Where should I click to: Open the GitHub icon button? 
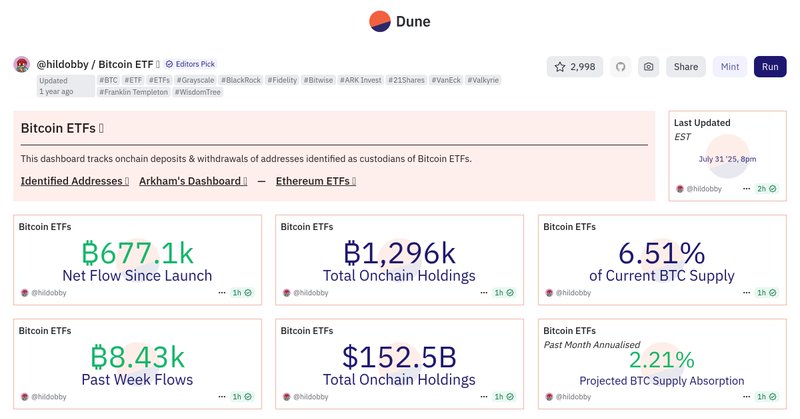pyautogui.click(x=620, y=67)
